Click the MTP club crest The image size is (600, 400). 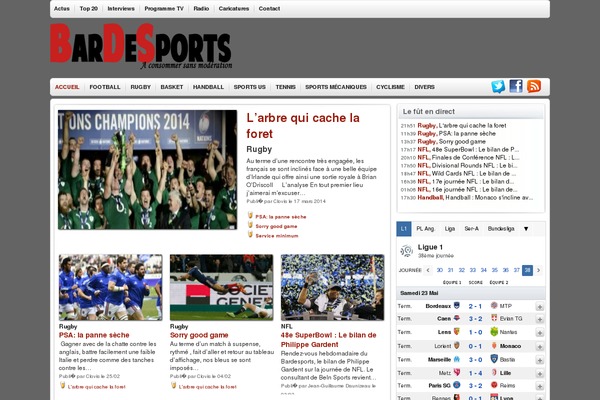pyautogui.click(x=494, y=305)
